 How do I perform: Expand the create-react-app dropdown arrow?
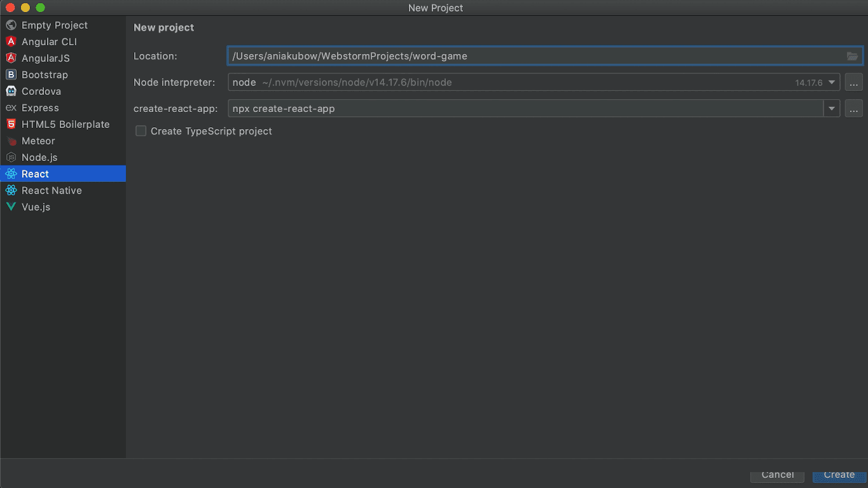click(x=832, y=109)
